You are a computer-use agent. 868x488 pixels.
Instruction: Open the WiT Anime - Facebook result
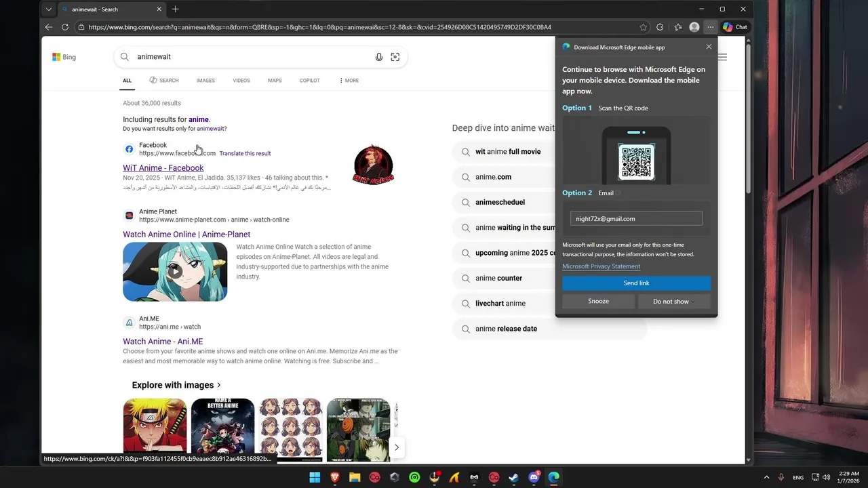[x=163, y=168]
